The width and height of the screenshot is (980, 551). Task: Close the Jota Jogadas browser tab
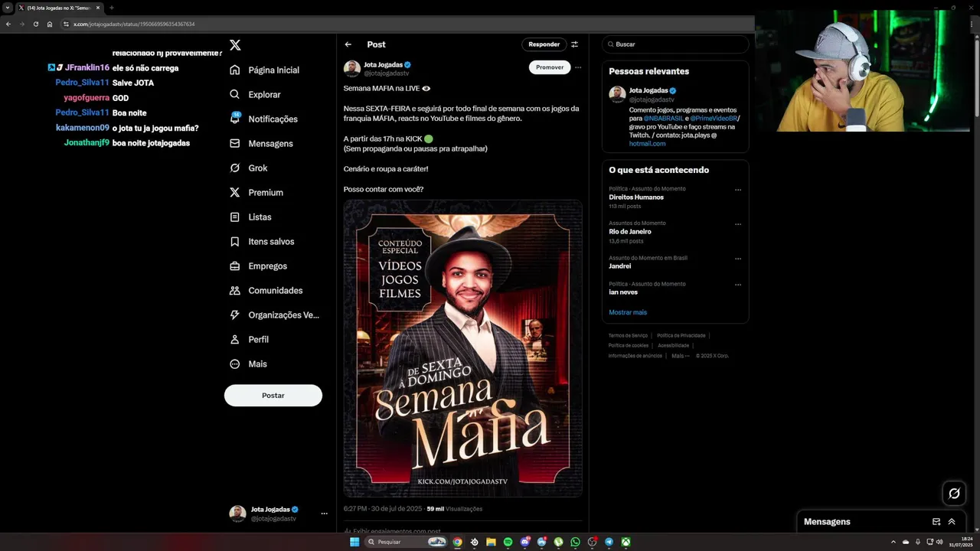tap(98, 8)
